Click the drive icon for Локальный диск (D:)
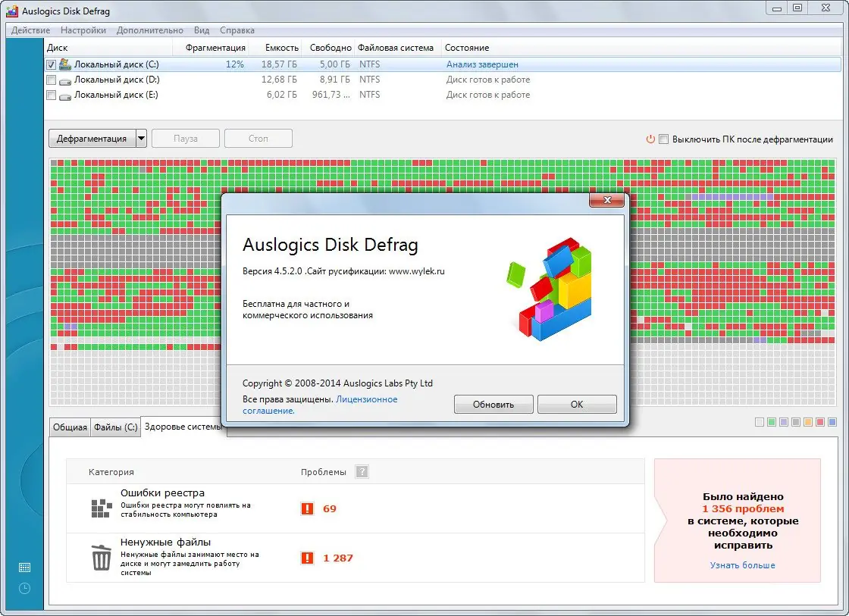Screen dimensions: 849x616 65,80
